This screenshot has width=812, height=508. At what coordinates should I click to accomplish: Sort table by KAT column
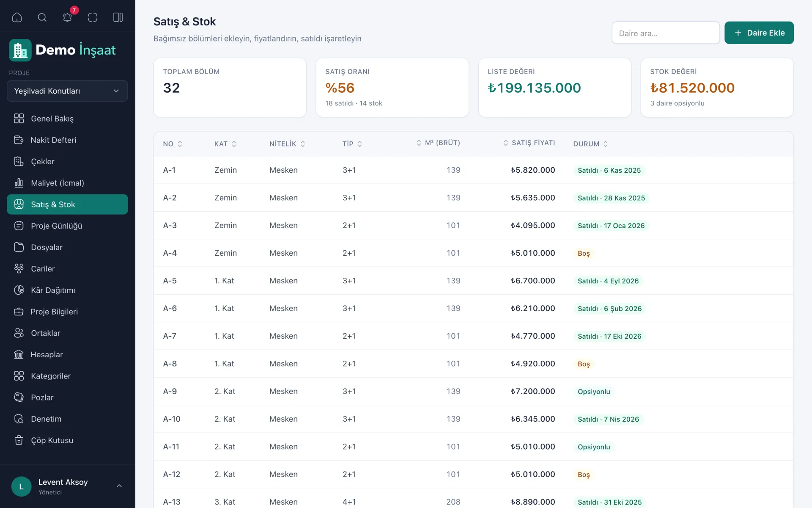[x=225, y=144]
